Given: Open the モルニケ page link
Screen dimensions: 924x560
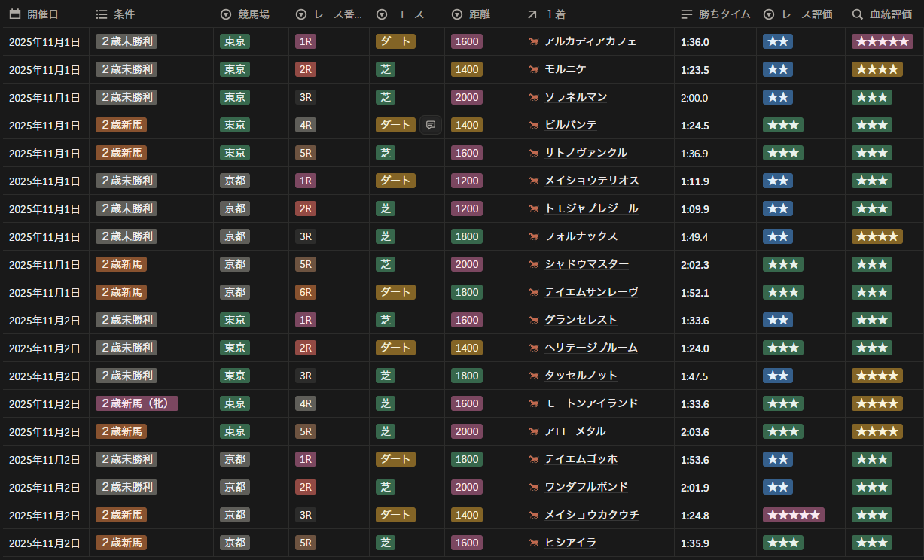Looking at the screenshot, I should [x=565, y=70].
